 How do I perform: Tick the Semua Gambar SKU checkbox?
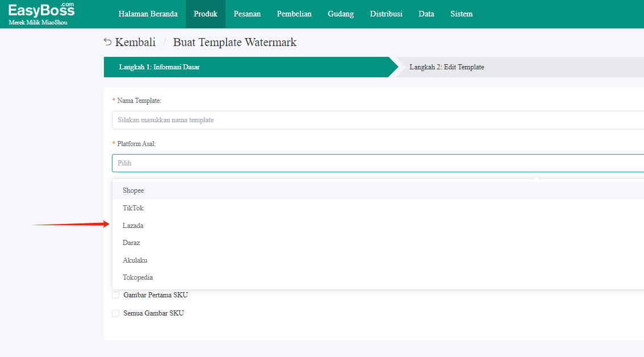tap(116, 313)
